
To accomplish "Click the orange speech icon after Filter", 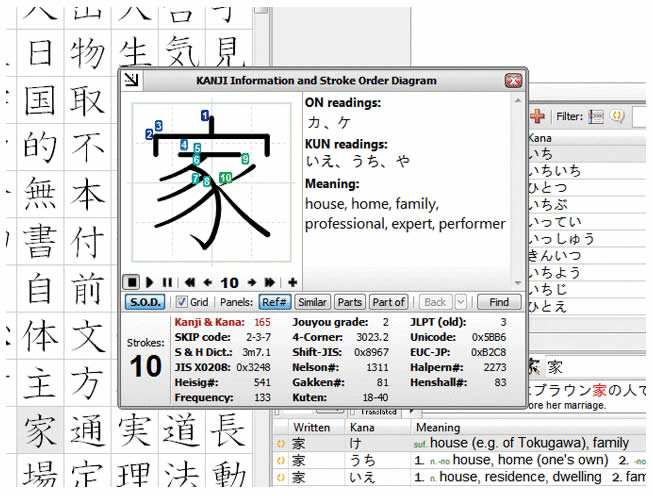I will pyautogui.click(x=616, y=116).
